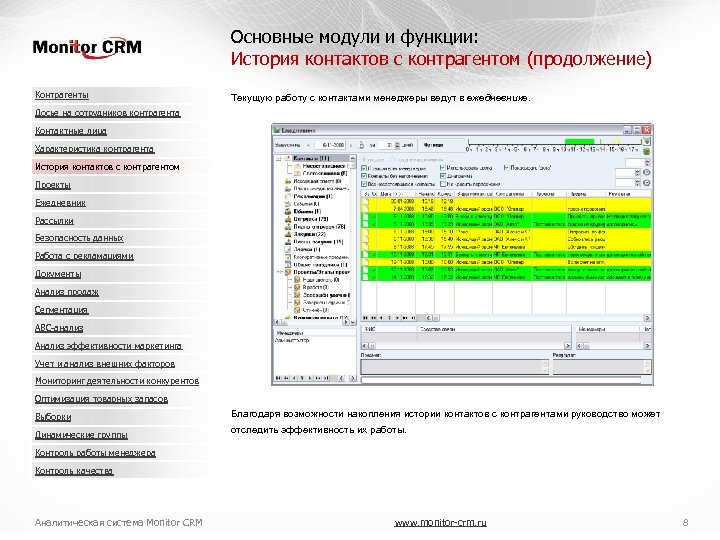Click the Планы закупок (19) icon
The width and height of the screenshot is (720, 540).
(288, 242)
